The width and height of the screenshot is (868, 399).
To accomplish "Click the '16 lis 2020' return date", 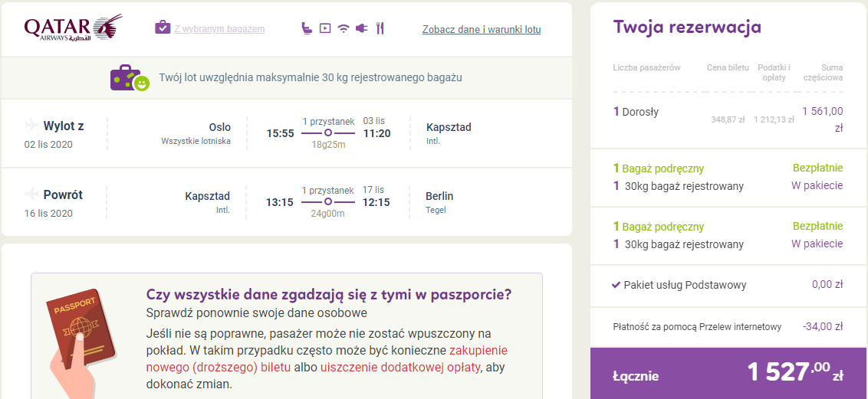I will coord(48,214).
